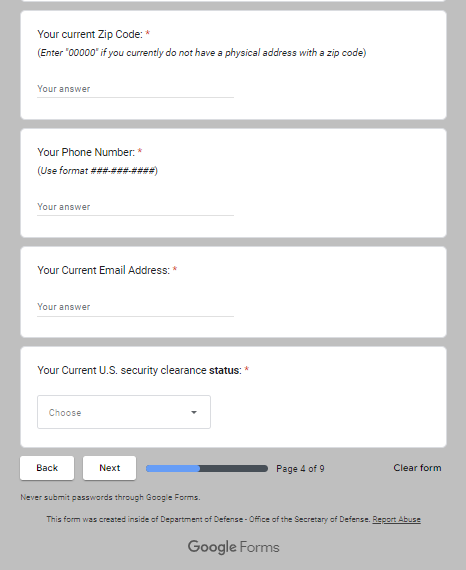Open the Google Forms logo link
Viewport: 466px width, 570px height.
[x=233, y=547]
